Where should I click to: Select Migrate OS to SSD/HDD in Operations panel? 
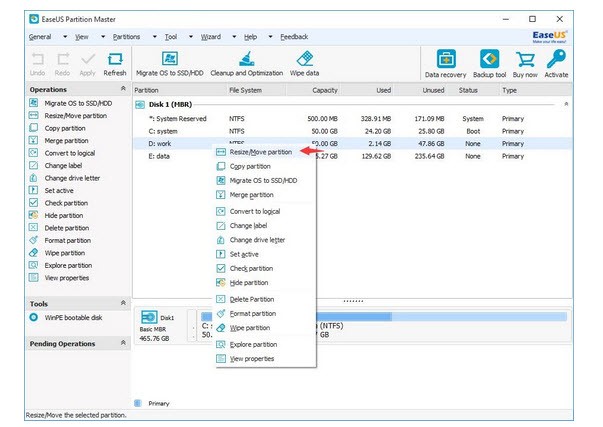point(71,103)
